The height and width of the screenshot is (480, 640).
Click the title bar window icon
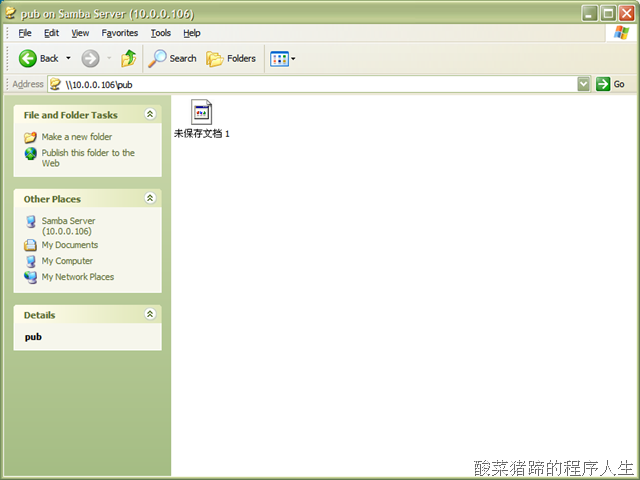11,13
